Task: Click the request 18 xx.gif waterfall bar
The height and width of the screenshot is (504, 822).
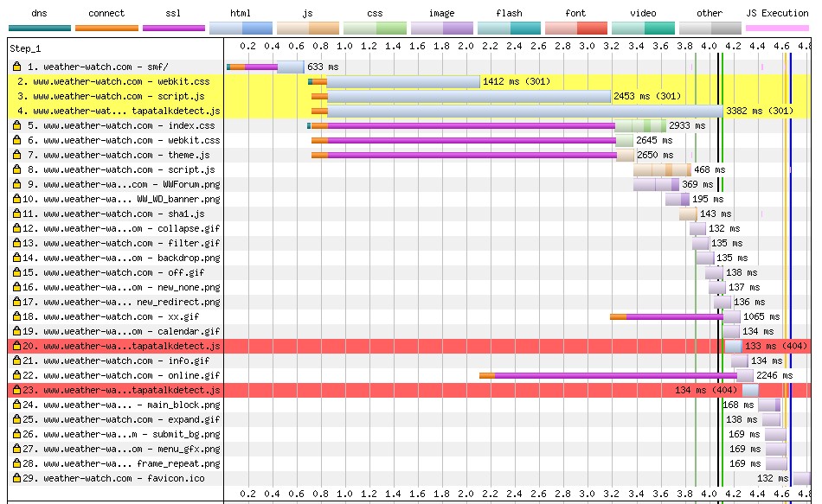Action: pyautogui.click(x=675, y=316)
